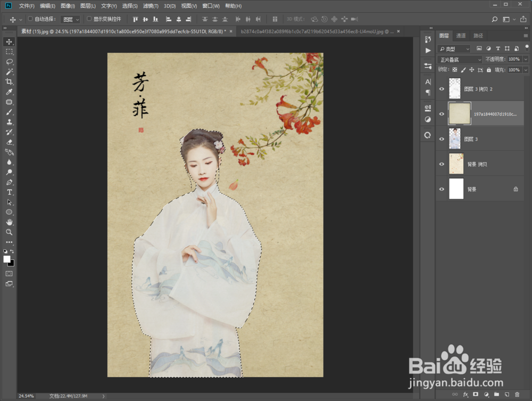Activate the Crop tool
This screenshot has height=401, width=532.
(x=9, y=82)
